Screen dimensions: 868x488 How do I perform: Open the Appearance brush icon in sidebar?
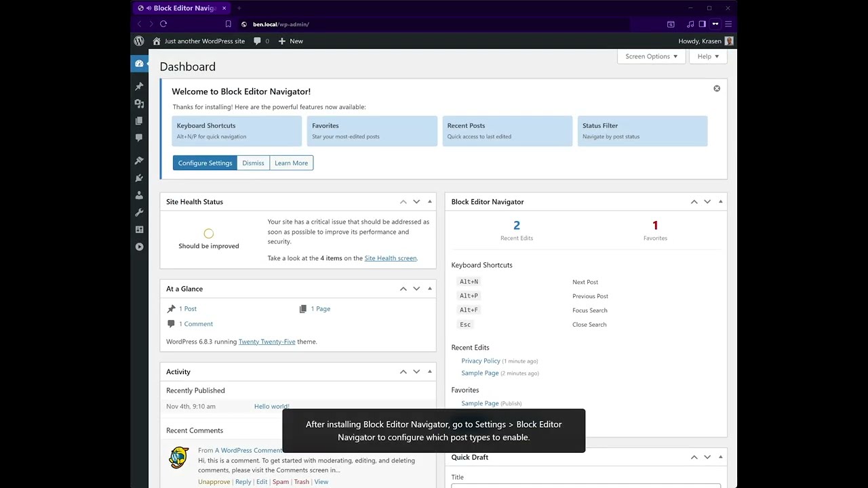(139, 161)
